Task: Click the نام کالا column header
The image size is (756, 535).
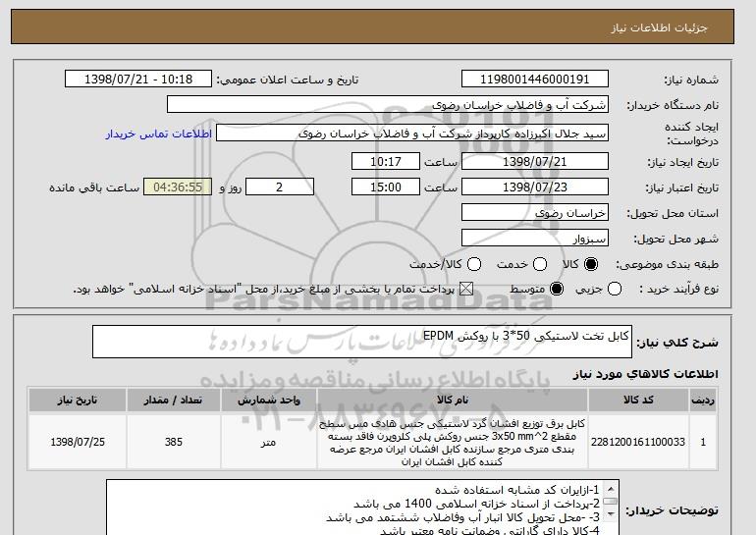Action: point(453,401)
